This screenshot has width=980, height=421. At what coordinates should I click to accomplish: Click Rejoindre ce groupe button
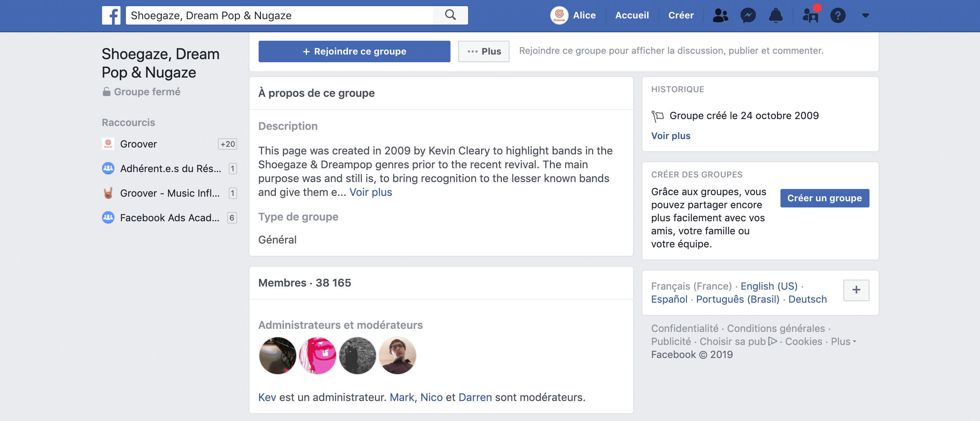pyautogui.click(x=355, y=51)
